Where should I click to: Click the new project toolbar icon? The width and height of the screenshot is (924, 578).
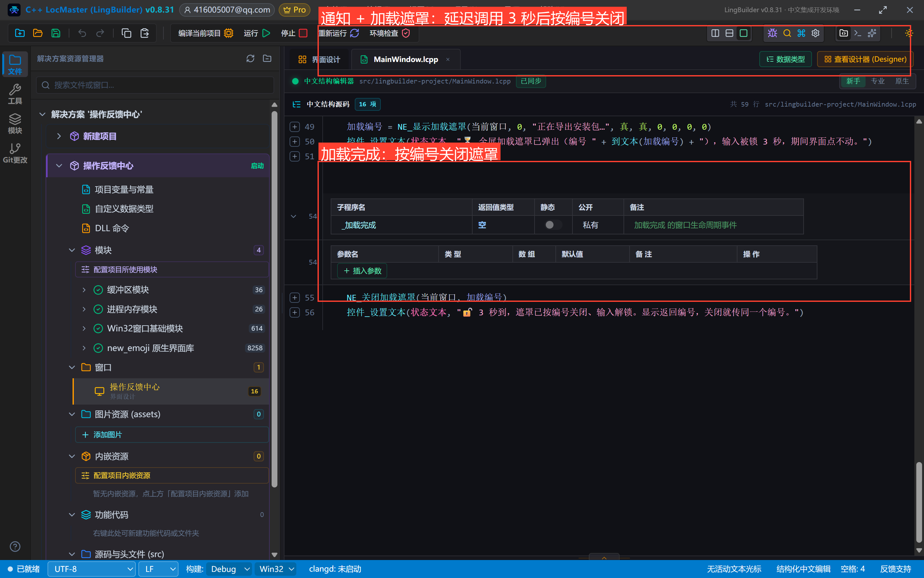20,33
